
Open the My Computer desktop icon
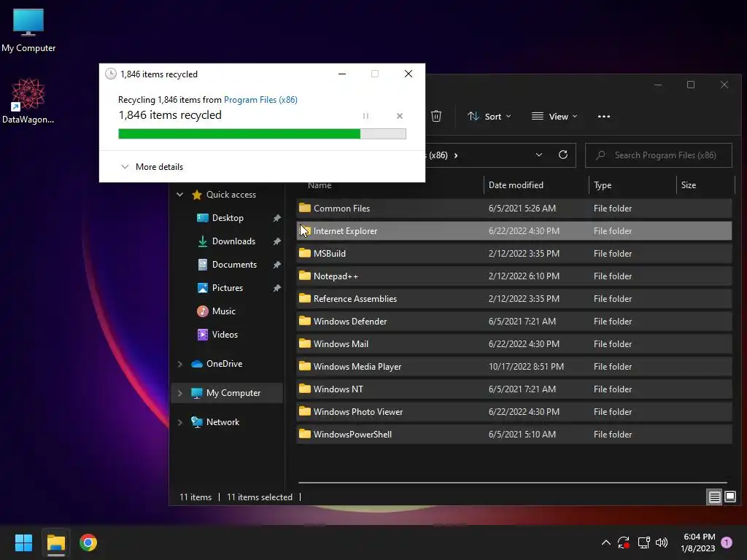[x=28, y=31]
